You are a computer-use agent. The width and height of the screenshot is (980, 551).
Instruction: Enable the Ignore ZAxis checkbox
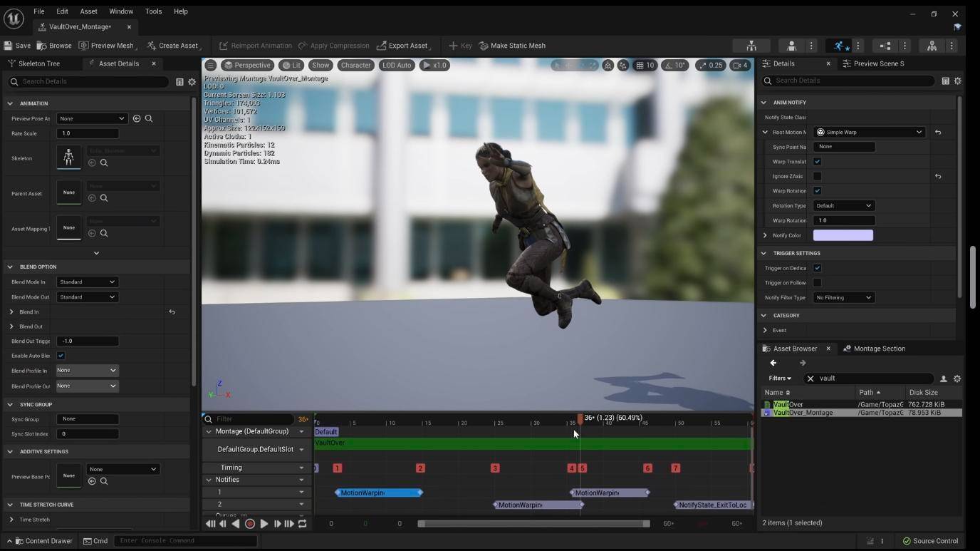click(x=817, y=176)
